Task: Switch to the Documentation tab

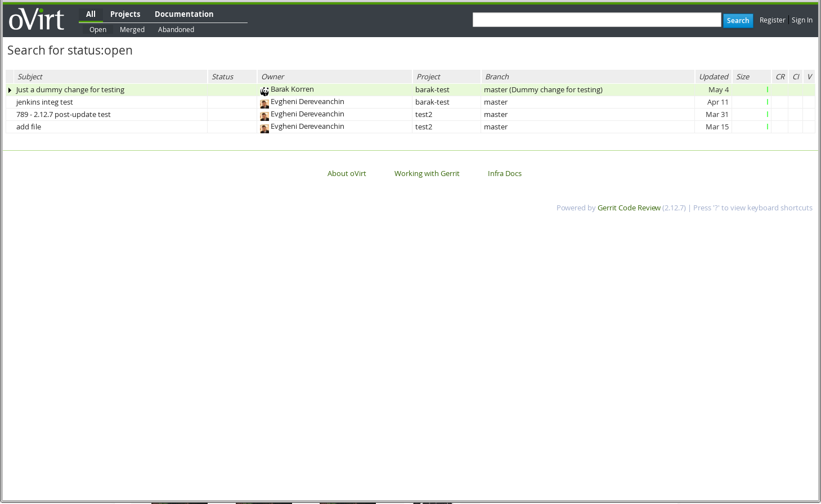Action: pos(184,14)
